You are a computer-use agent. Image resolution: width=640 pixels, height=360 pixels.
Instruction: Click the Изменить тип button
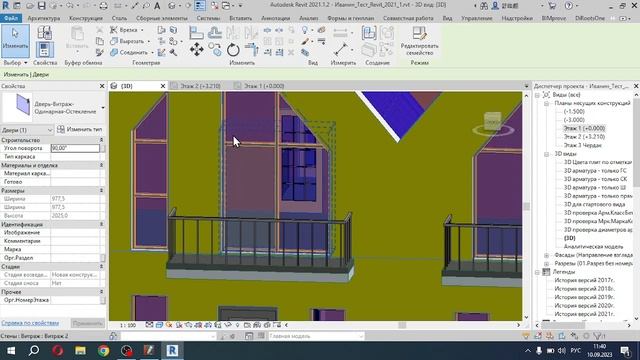click(x=80, y=129)
